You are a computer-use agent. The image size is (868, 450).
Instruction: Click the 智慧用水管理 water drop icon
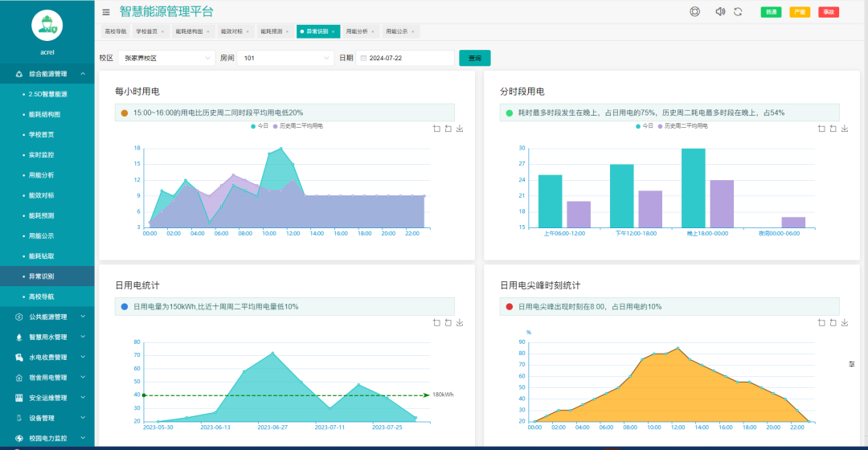18,337
